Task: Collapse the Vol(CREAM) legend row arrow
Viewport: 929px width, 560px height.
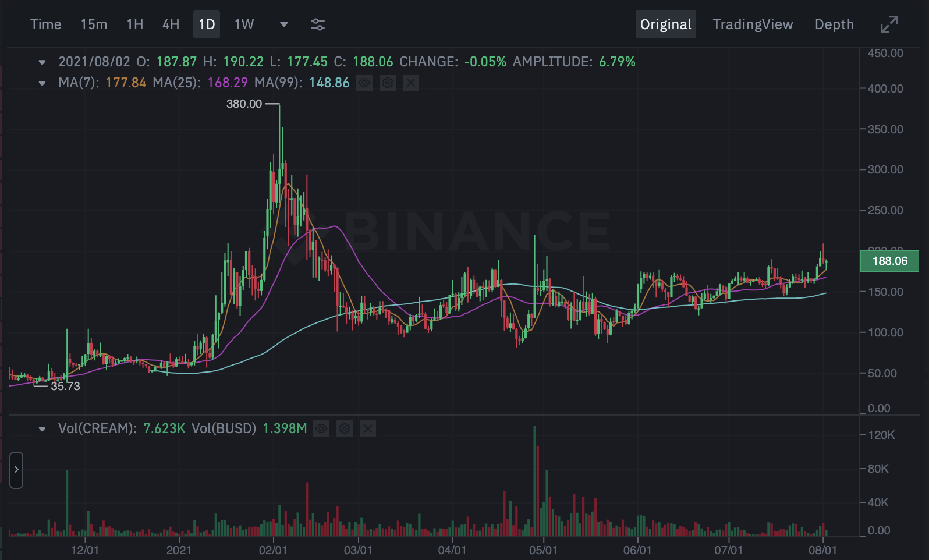Action: [x=42, y=429]
